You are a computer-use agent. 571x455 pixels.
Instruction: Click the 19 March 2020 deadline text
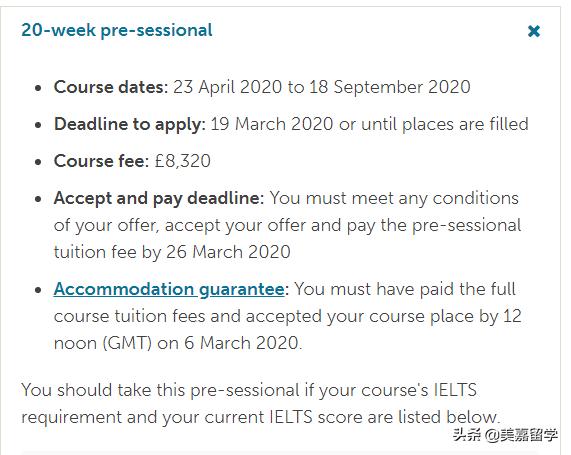272,125
